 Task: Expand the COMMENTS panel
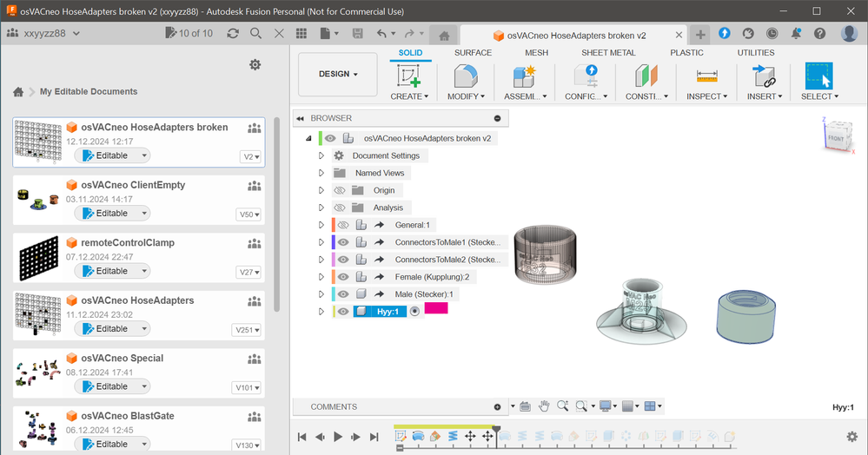tap(497, 407)
